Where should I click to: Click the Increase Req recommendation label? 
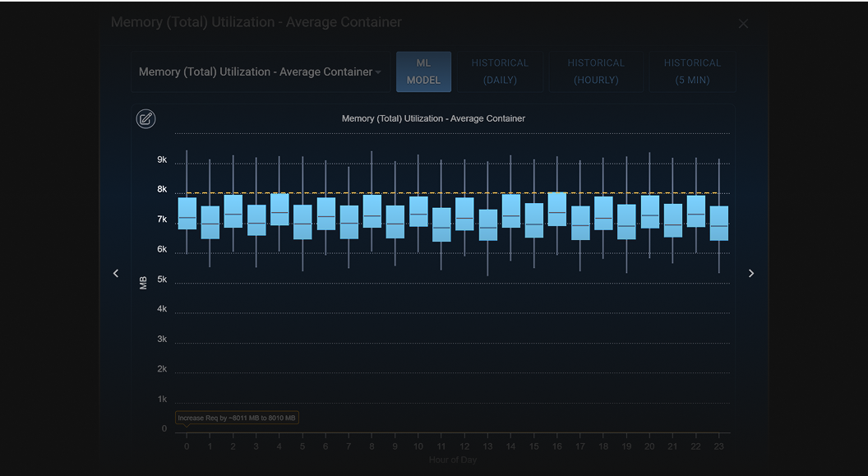pos(237,418)
